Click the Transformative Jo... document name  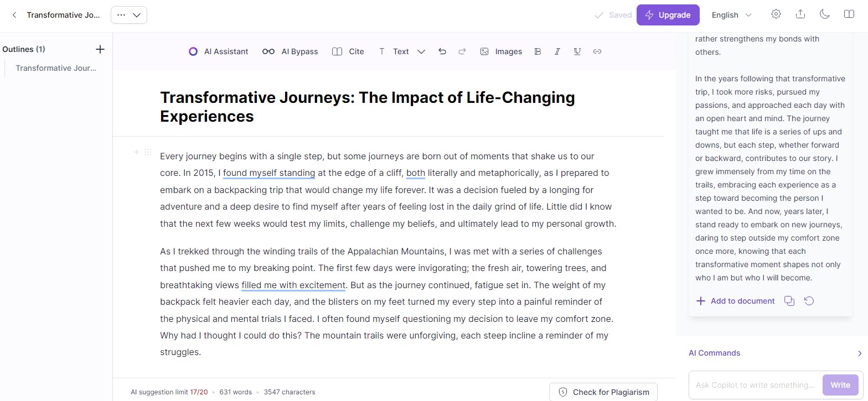click(x=64, y=15)
